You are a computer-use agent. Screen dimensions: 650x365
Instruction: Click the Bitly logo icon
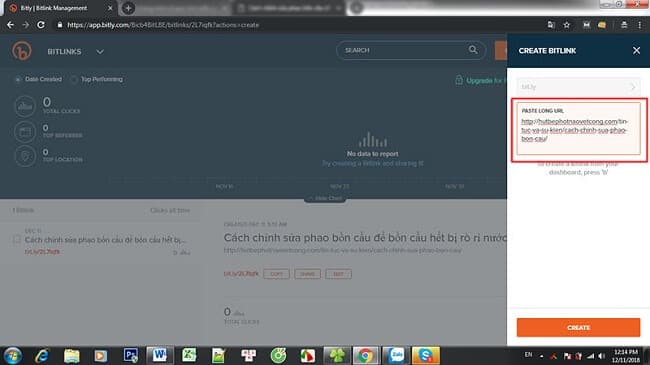[x=22, y=51]
